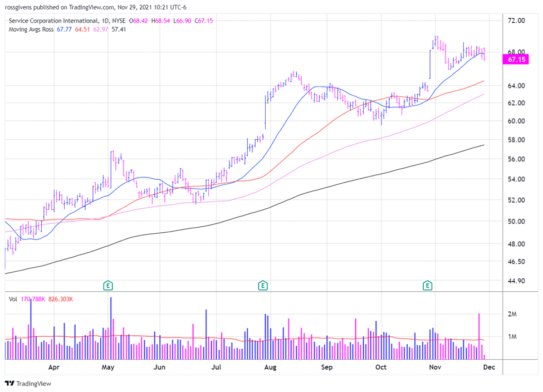Screen dimensions: 543x392
Task: Click the earnings marker near May
Action: [x=108, y=286]
